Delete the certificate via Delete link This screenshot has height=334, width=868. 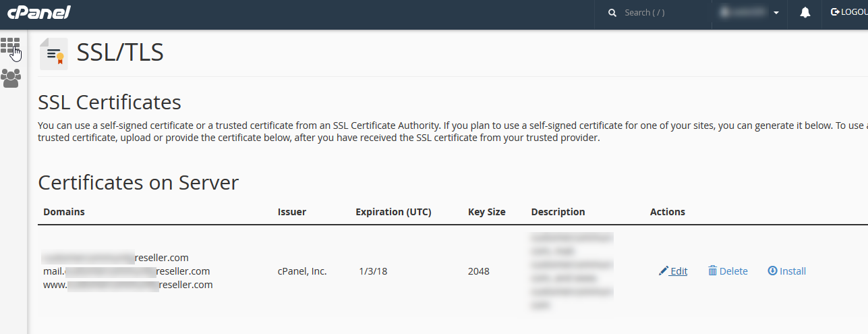tap(733, 271)
